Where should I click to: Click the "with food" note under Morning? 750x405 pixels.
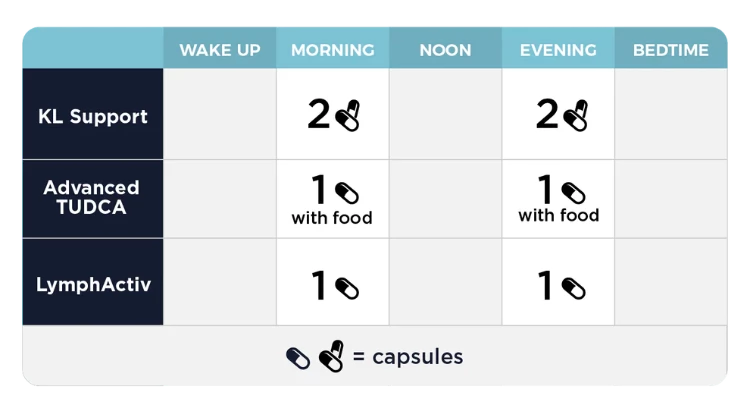point(332,217)
